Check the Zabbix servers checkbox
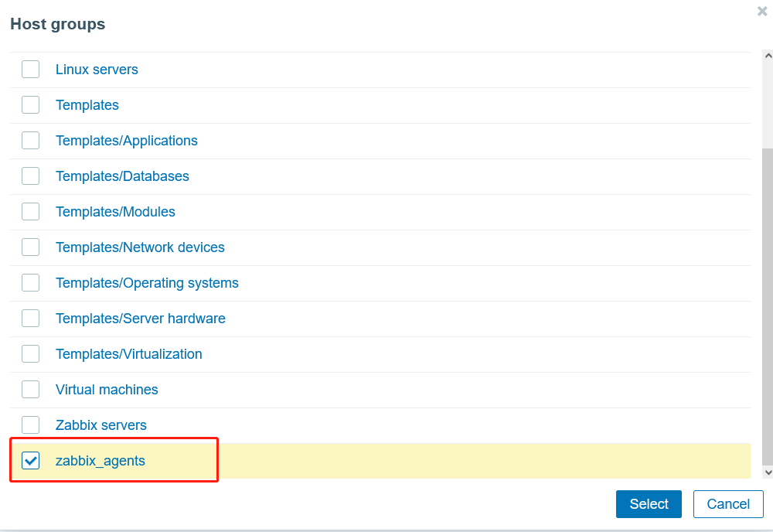 [x=30, y=425]
